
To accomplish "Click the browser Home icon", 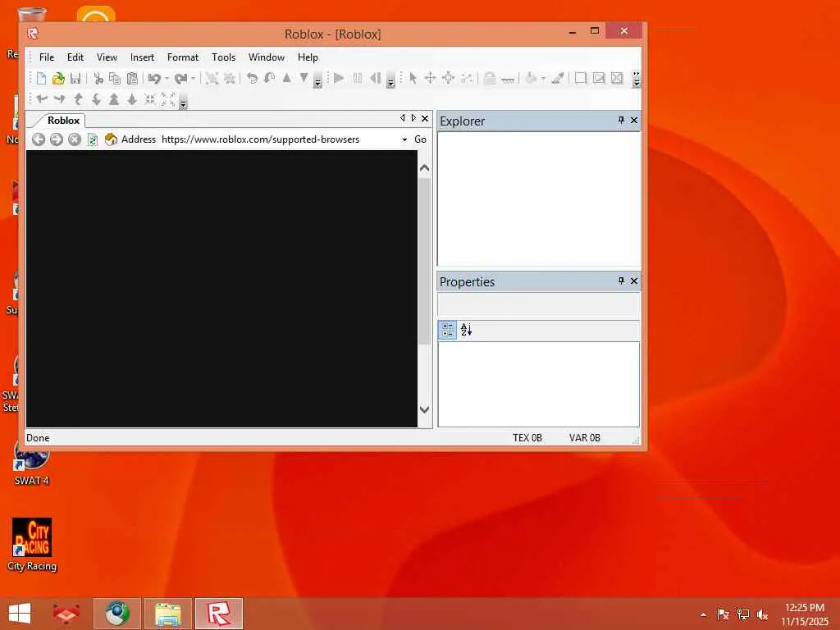I will pos(111,139).
